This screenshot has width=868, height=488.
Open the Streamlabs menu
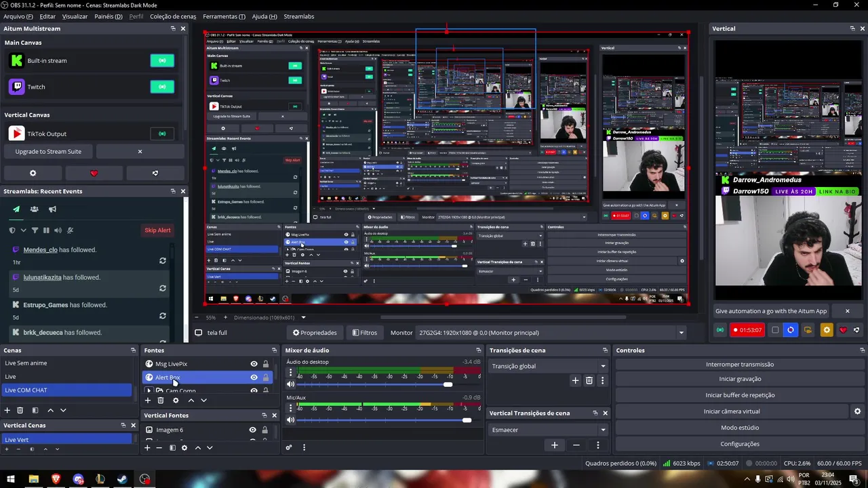click(x=299, y=16)
